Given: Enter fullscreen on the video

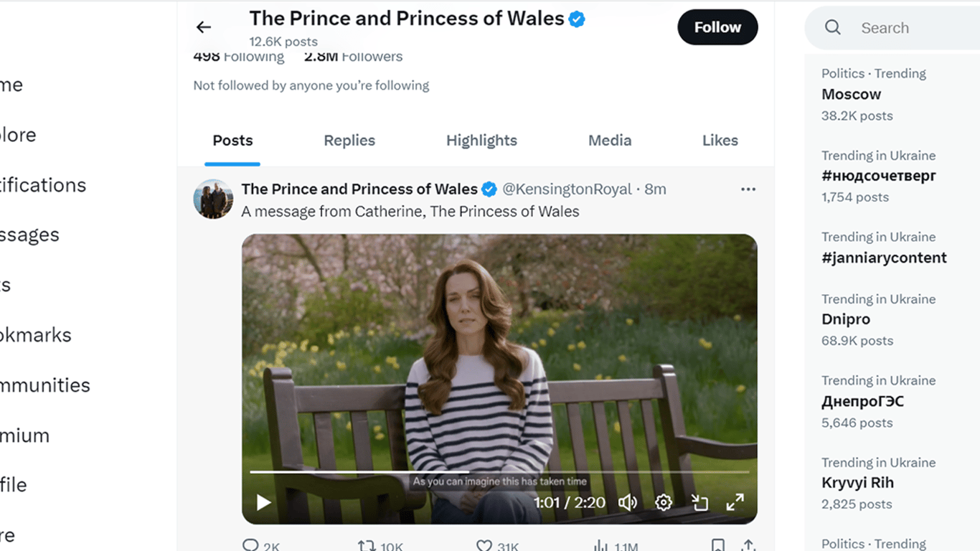Looking at the screenshot, I should click(x=735, y=502).
